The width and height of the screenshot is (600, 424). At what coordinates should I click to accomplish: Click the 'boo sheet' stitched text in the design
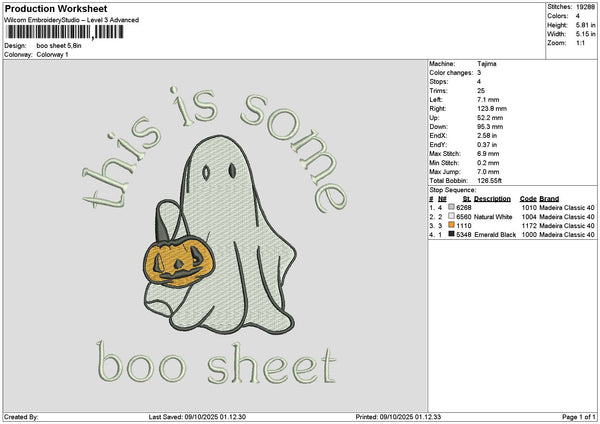coord(217,362)
